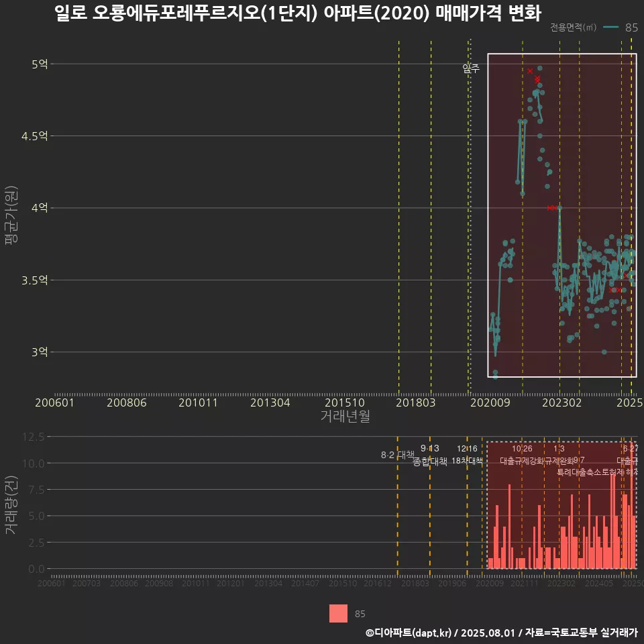Click the 입주 annotation in the price chart
644x644 pixels.
[471, 68]
